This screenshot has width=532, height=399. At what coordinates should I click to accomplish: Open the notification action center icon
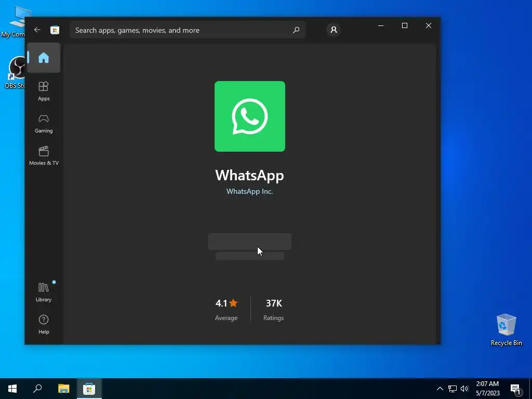click(515, 389)
